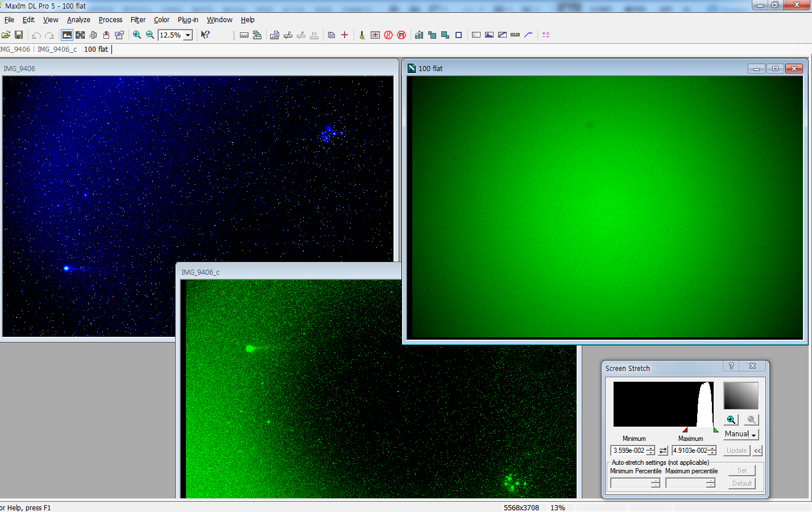The image size is (812, 512).
Task: Open the View menu
Action: pyautogui.click(x=51, y=20)
